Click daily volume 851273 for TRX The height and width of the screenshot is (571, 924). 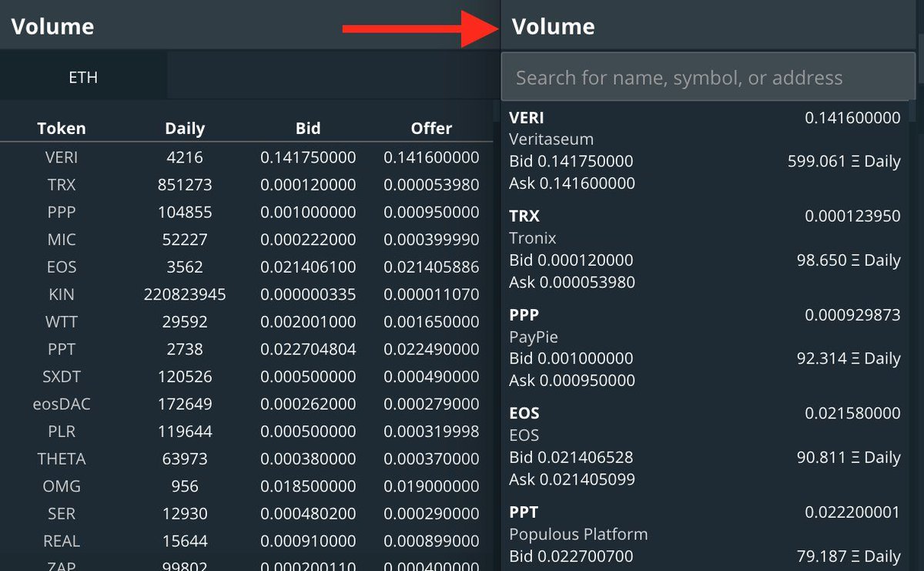185,185
